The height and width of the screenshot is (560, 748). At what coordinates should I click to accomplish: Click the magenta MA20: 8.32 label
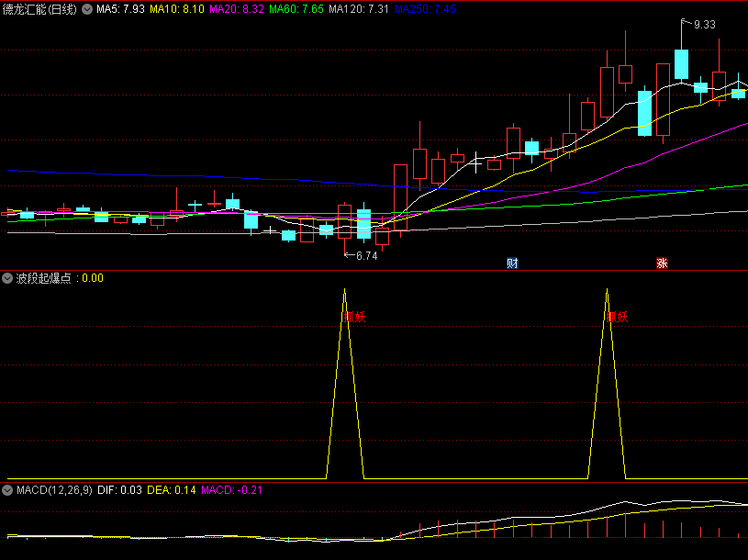(237, 9)
